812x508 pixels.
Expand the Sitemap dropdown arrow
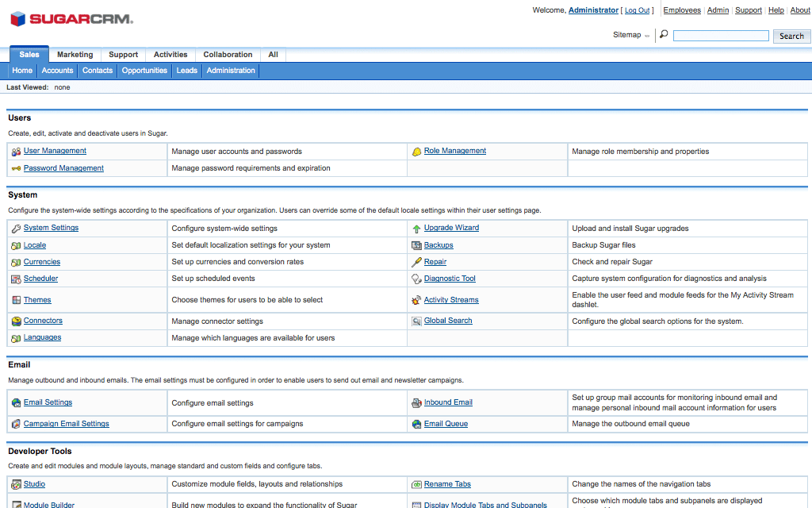point(647,36)
